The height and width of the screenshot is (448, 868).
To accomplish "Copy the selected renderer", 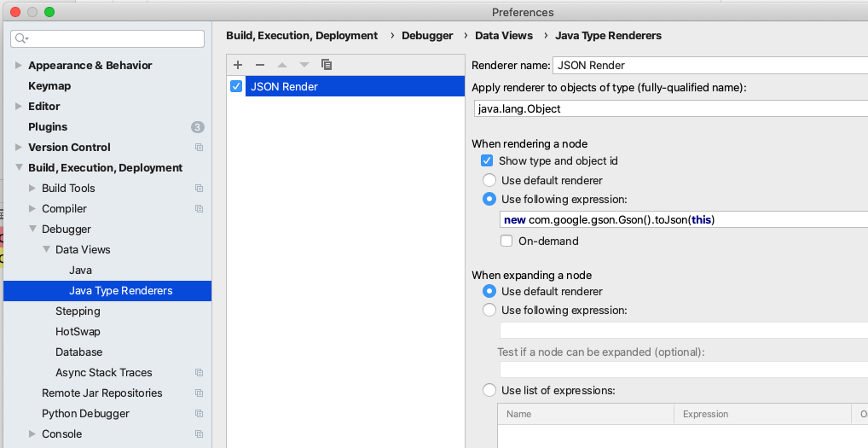I will click(x=327, y=65).
